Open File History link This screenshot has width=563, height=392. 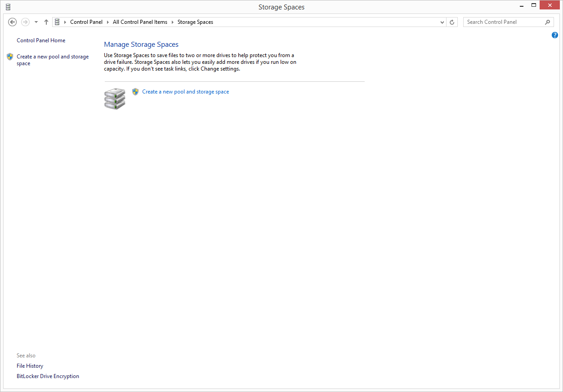[30, 366]
